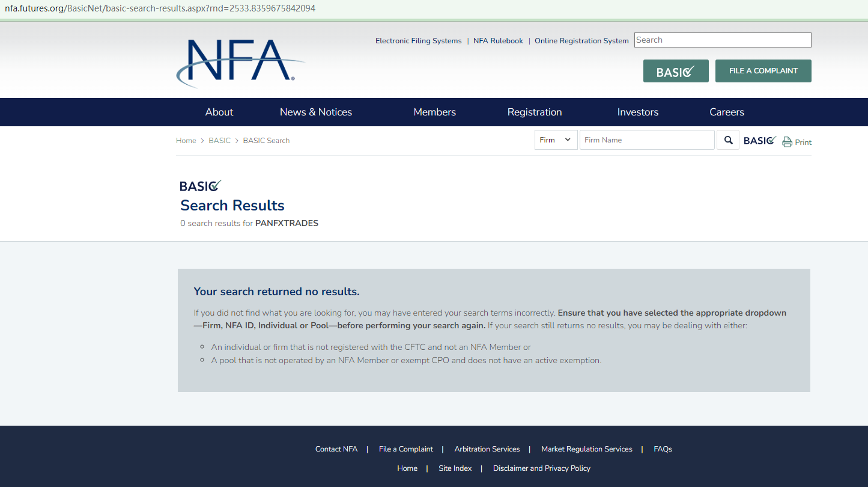
Task: Click the green BASIC button in header
Action: (x=676, y=71)
